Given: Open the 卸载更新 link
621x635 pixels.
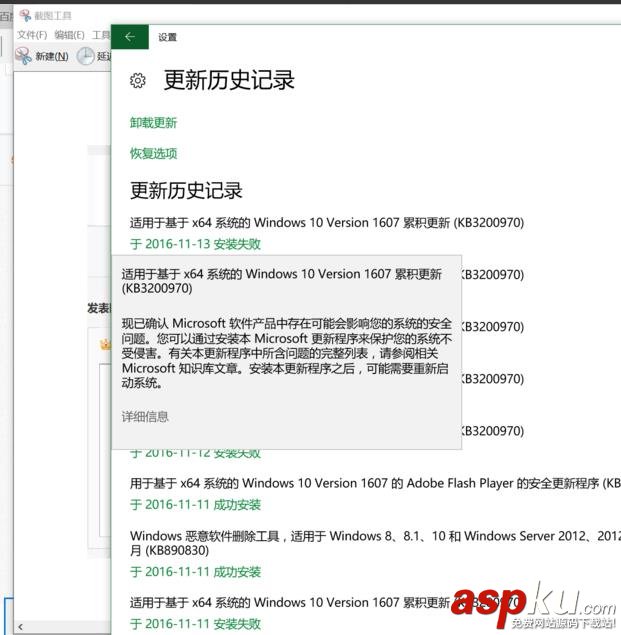Looking at the screenshot, I should pyautogui.click(x=153, y=123).
